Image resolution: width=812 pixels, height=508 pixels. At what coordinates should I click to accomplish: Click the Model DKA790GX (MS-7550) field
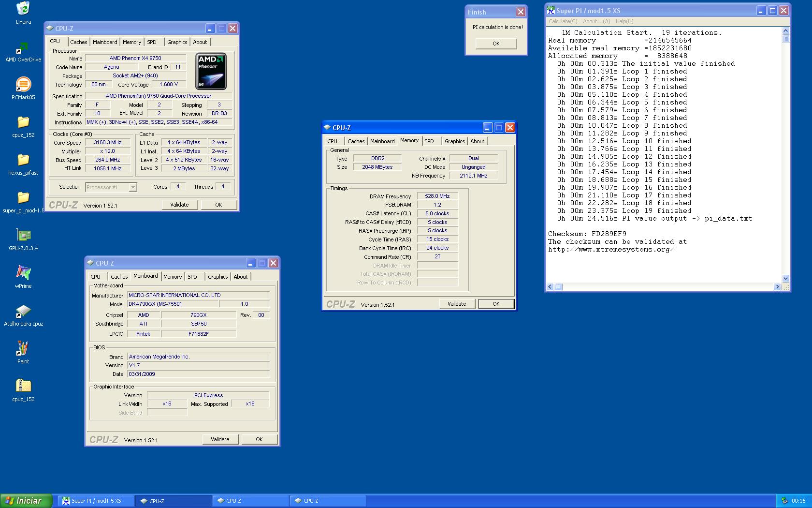pos(172,304)
